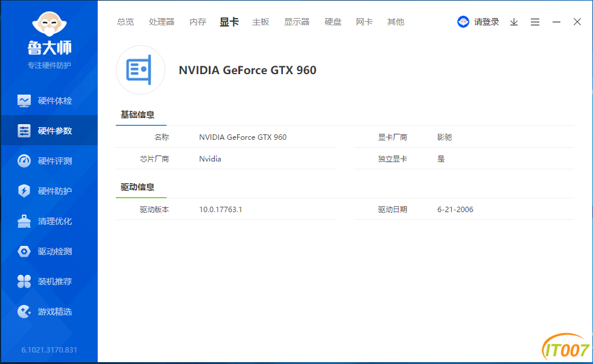Click 驱动检测 sidebar label

pyautogui.click(x=55, y=251)
